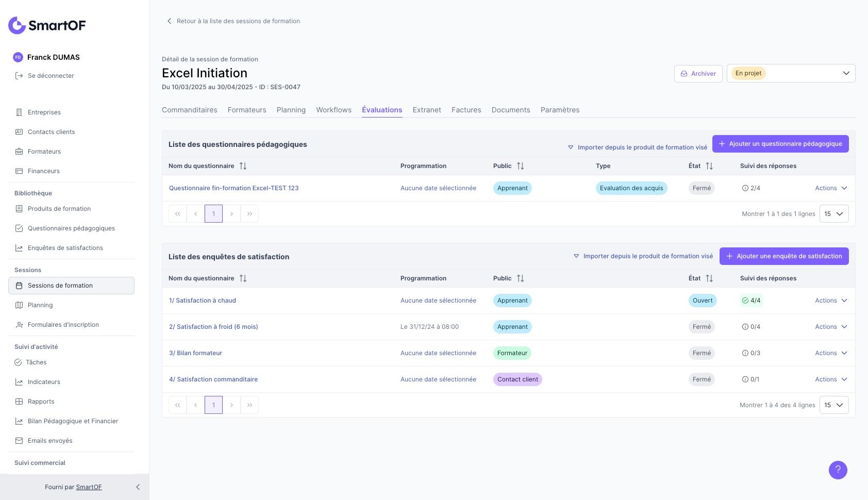The image size is (868, 500).
Task: Click the Indicateurs chart icon
Action: [19, 382]
